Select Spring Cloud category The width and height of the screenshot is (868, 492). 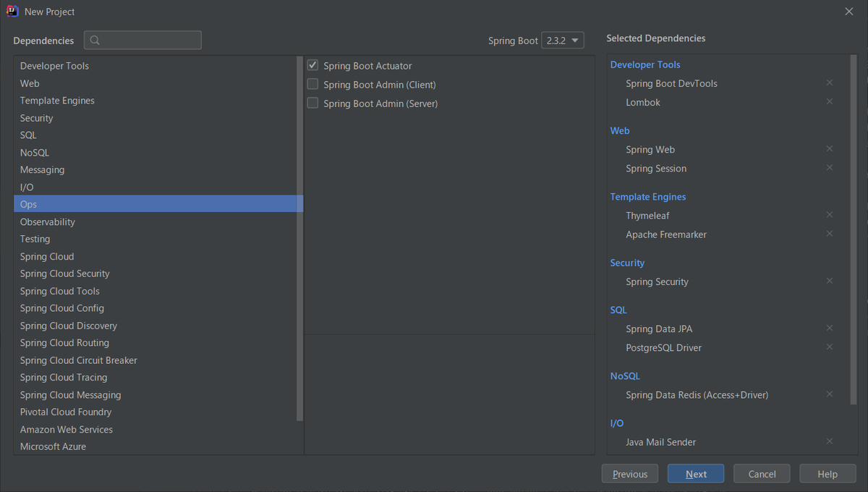tap(155, 256)
